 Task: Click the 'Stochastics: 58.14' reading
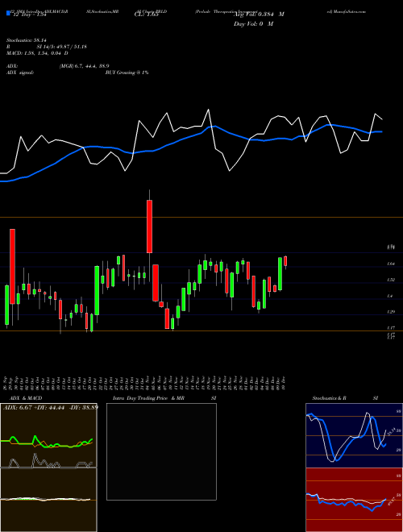27,40
